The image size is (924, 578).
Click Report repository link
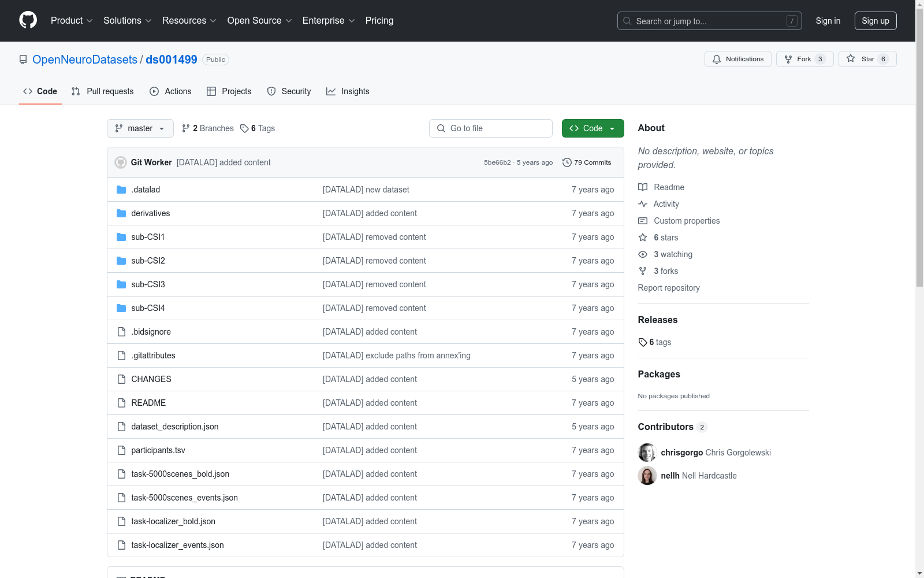coord(669,288)
